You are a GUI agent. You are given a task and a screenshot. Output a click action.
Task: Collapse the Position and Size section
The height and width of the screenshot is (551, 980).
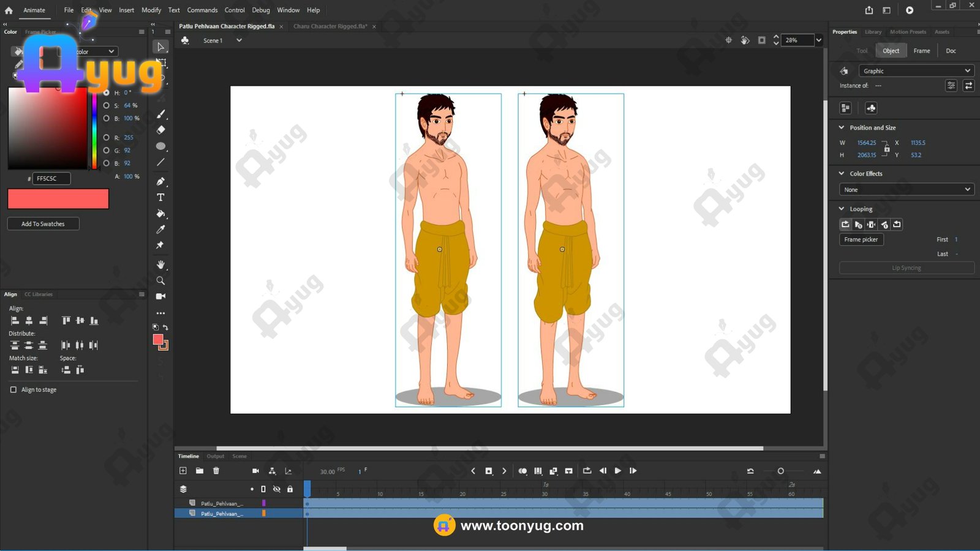pos(842,127)
